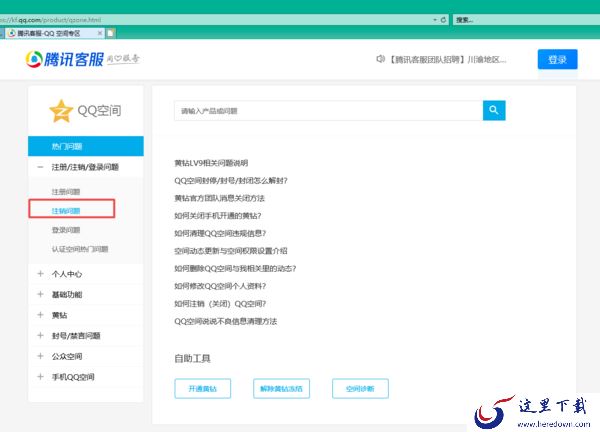
Task: Click the browser search box
Action: 526,20
